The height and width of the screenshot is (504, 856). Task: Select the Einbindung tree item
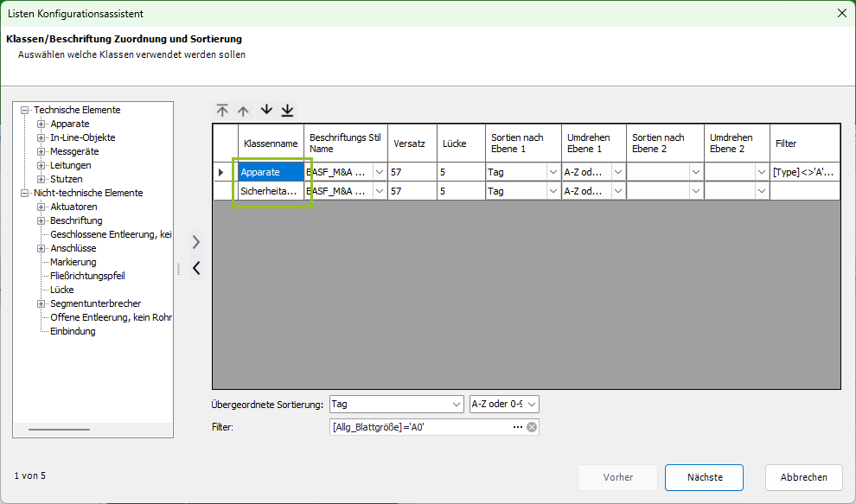(x=73, y=331)
